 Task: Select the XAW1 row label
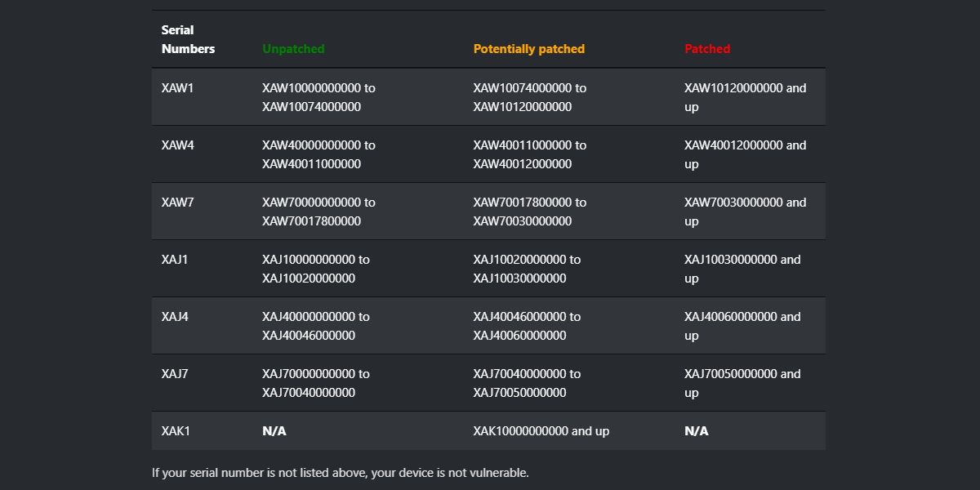click(x=178, y=88)
